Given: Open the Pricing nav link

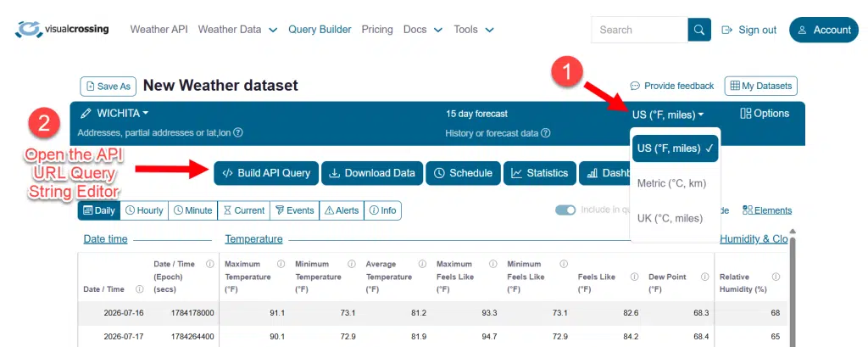Looking at the screenshot, I should [x=377, y=30].
